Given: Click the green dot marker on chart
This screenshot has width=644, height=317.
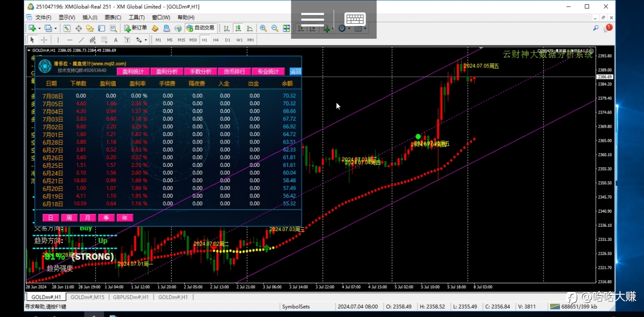Looking at the screenshot, I should (x=418, y=136).
